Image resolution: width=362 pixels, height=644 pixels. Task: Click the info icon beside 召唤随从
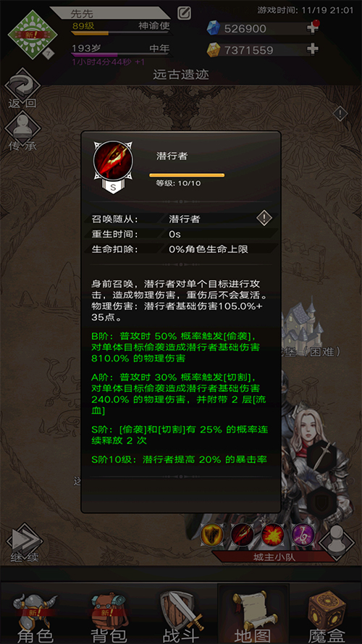click(264, 218)
